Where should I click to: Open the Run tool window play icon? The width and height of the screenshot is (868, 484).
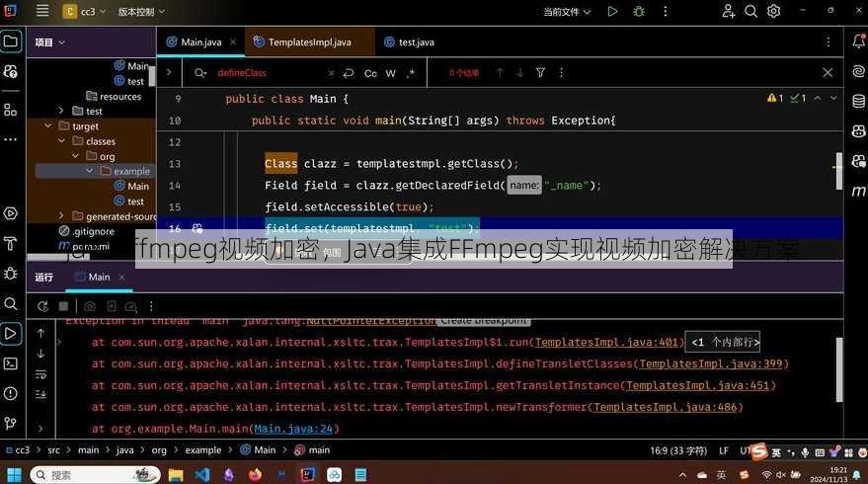pyautogui.click(x=11, y=334)
